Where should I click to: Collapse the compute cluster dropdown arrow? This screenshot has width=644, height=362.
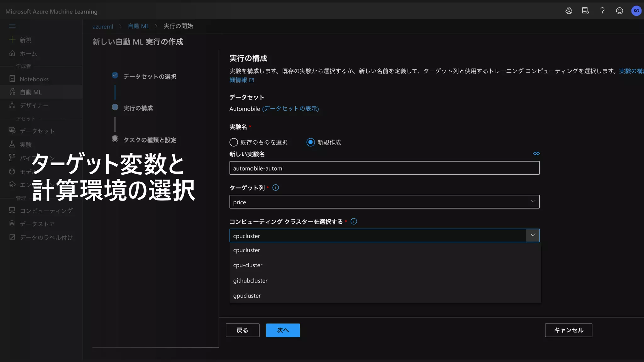533,235
